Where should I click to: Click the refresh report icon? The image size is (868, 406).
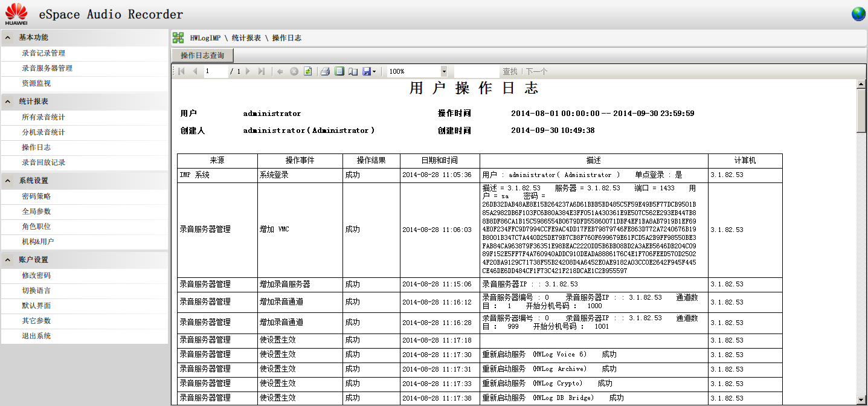click(307, 71)
